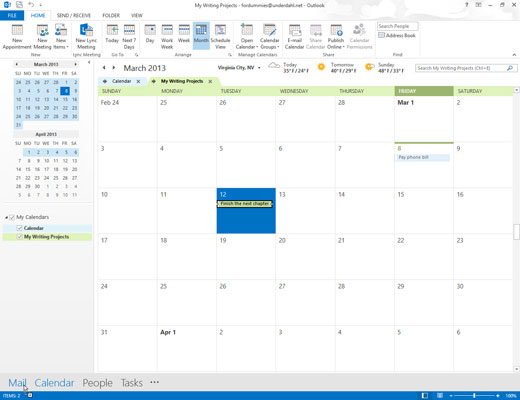Select the Month view button
Screen dimensions: 520x400
[201, 36]
